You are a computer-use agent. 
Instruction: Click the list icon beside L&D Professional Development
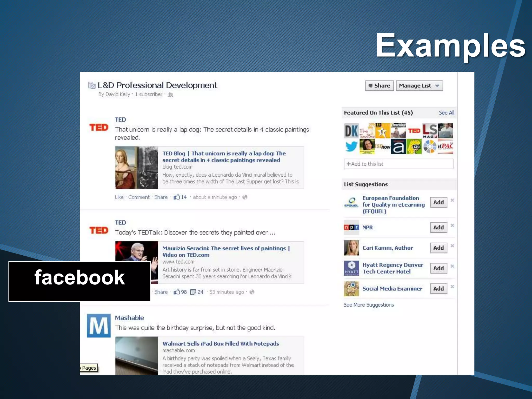coord(92,85)
